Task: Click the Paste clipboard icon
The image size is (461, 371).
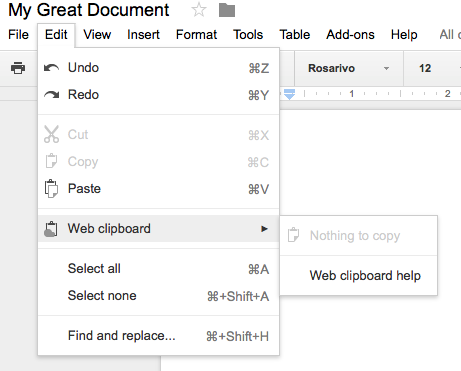Action: 51,189
